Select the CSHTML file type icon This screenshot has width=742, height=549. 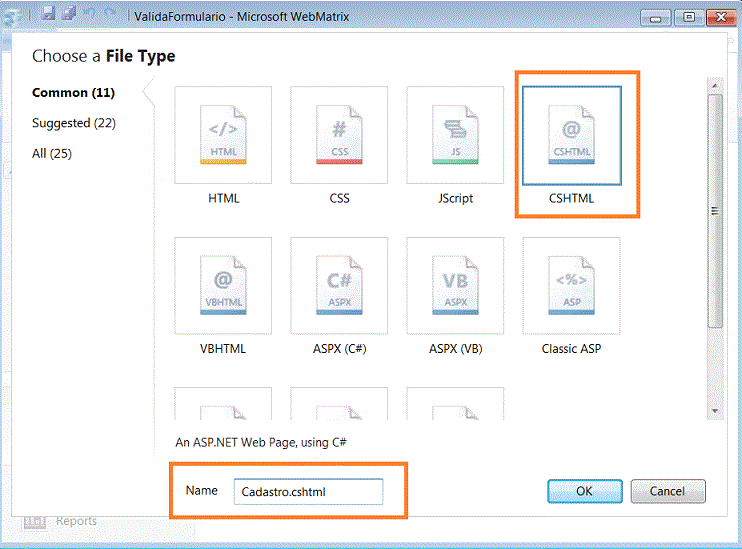click(x=572, y=135)
